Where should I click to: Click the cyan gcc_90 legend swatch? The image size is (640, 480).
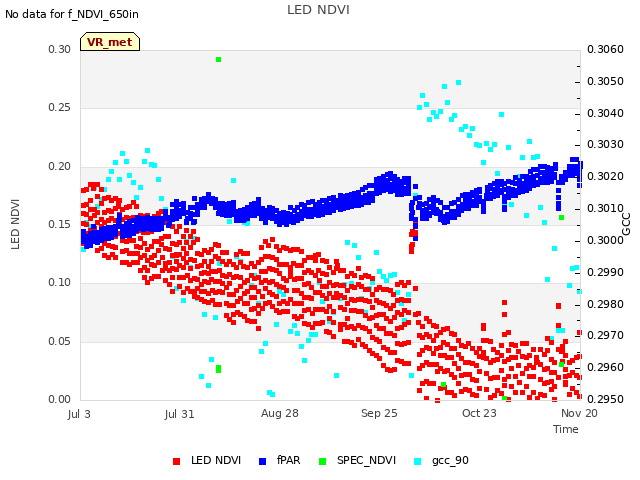[x=418, y=461]
